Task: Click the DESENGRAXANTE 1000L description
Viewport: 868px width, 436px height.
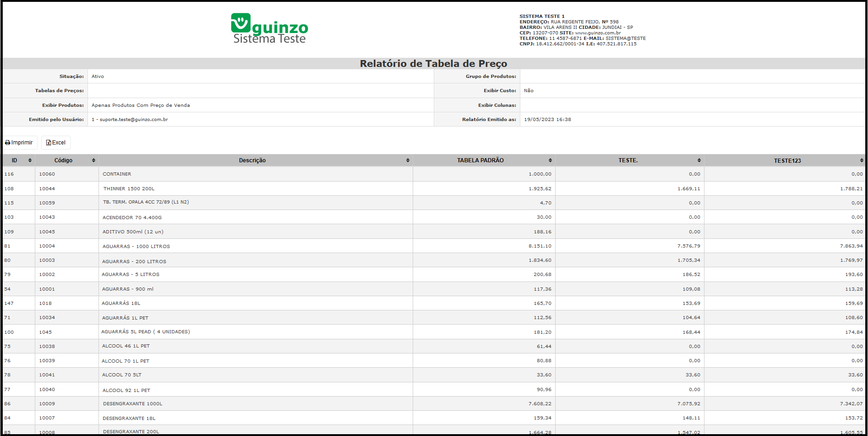Action: (133, 404)
